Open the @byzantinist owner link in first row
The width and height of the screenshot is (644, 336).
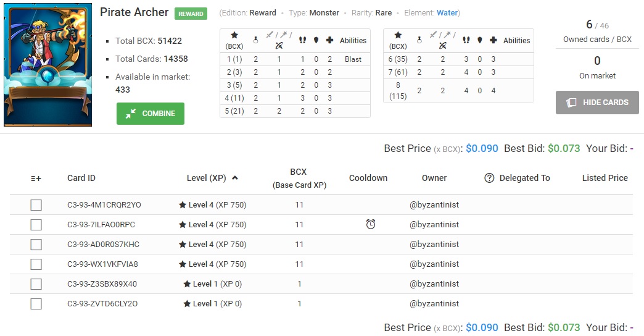coord(434,205)
